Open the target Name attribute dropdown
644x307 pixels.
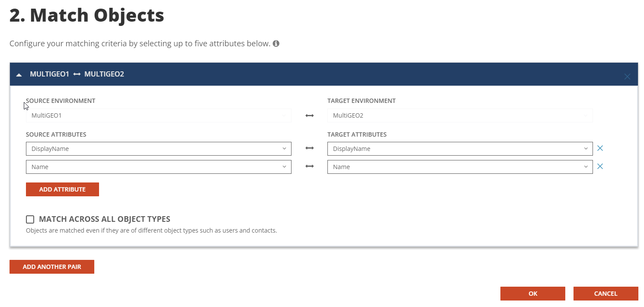pos(460,167)
